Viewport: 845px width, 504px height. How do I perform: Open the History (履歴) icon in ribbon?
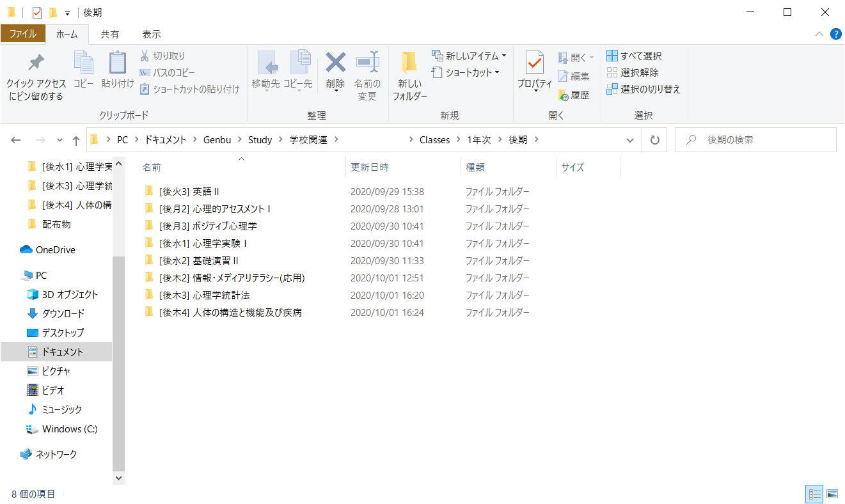[x=564, y=95]
